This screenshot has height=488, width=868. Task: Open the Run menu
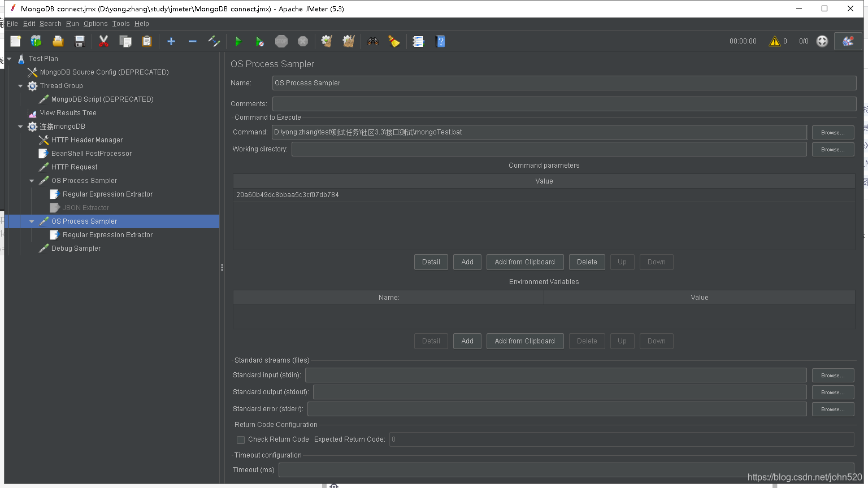[x=72, y=24]
